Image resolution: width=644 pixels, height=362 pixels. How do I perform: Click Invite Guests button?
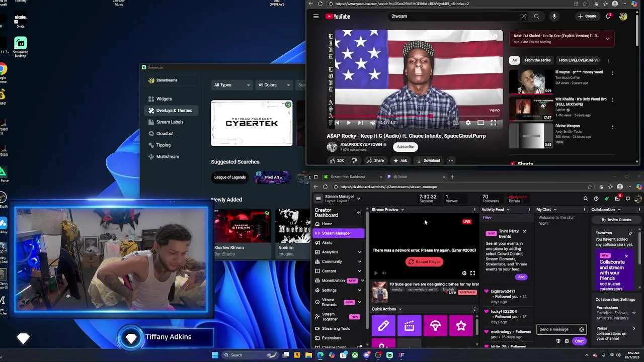tap(615, 220)
